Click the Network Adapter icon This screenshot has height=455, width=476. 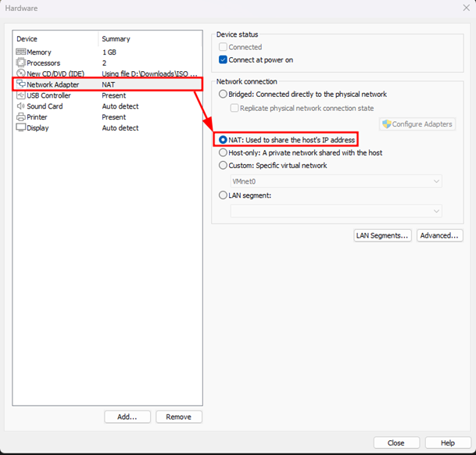point(21,84)
